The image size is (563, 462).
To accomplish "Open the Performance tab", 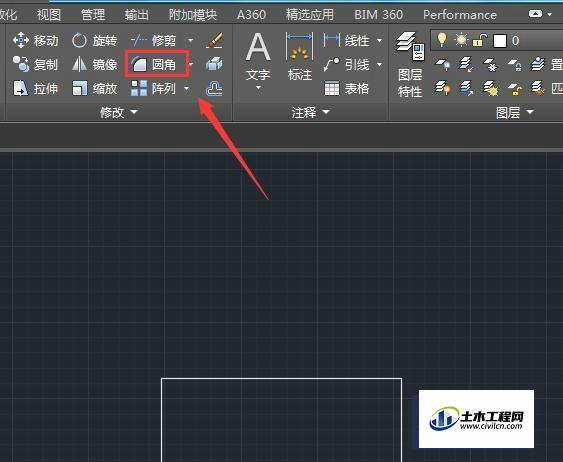I will (x=460, y=15).
